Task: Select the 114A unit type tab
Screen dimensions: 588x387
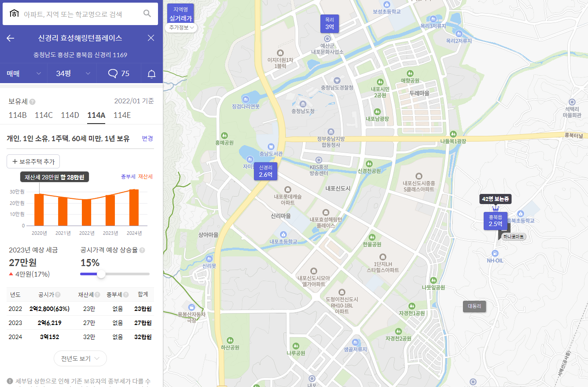Action: click(96, 115)
